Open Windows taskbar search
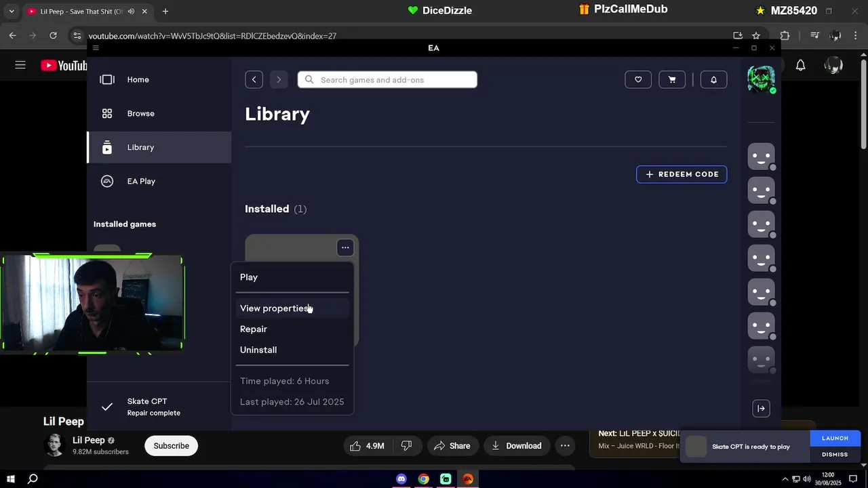 (x=33, y=479)
